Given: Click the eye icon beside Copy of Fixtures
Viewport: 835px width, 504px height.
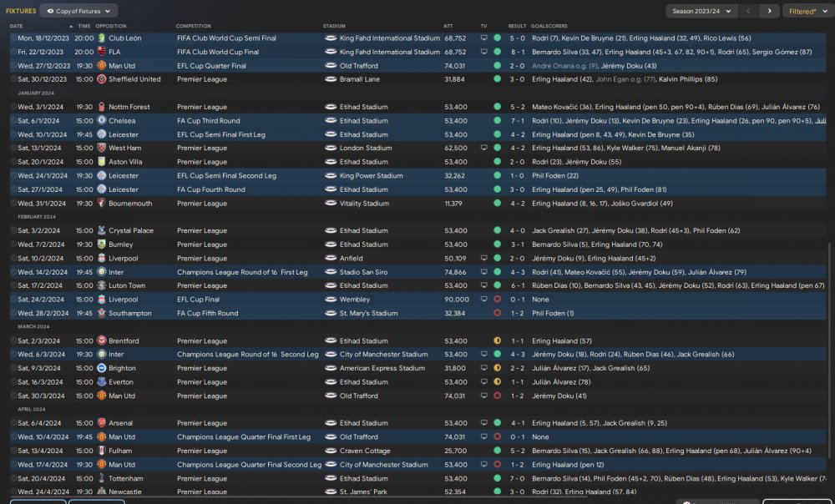Looking at the screenshot, I should tap(51, 11).
